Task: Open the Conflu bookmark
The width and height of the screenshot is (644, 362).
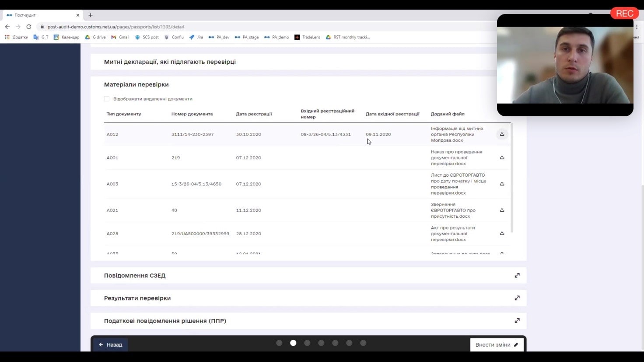Action: tap(174, 37)
